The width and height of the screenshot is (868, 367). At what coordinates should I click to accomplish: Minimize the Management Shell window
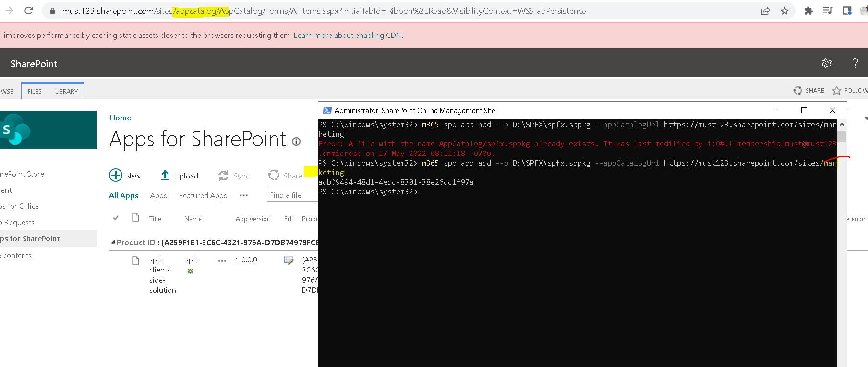[x=776, y=110]
